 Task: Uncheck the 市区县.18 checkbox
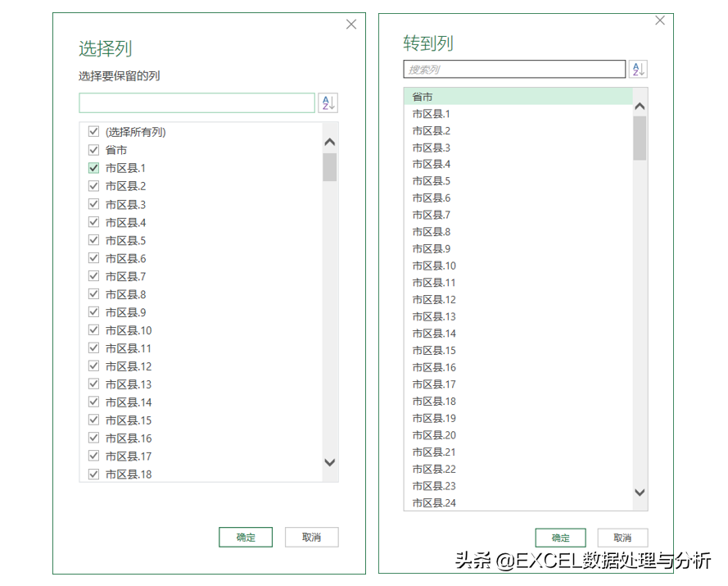94,474
